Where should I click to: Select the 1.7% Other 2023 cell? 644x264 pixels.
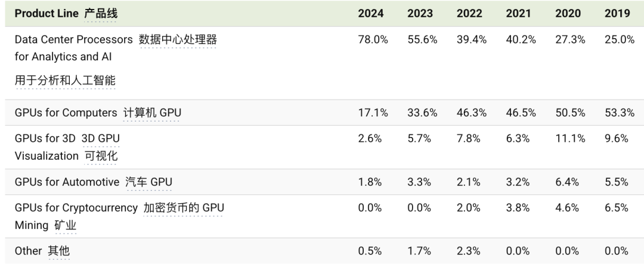(x=419, y=251)
